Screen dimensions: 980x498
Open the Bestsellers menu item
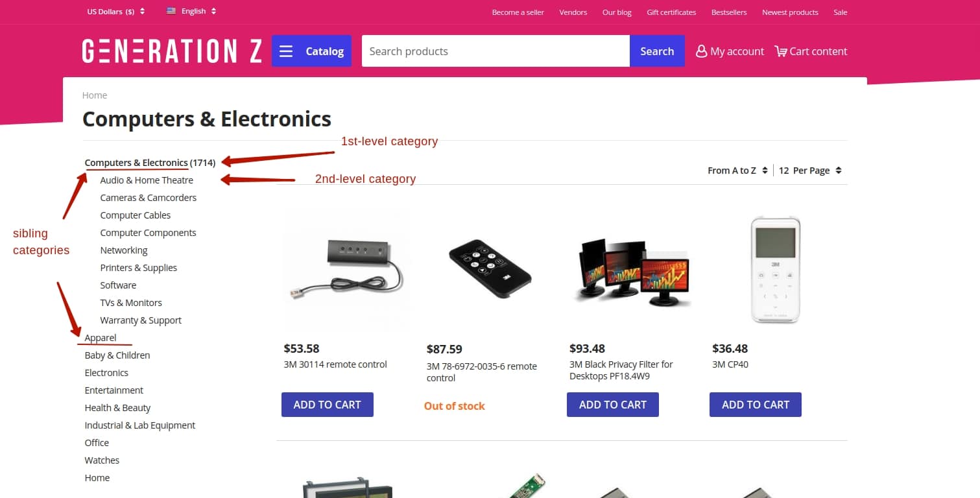tap(729, 12)
